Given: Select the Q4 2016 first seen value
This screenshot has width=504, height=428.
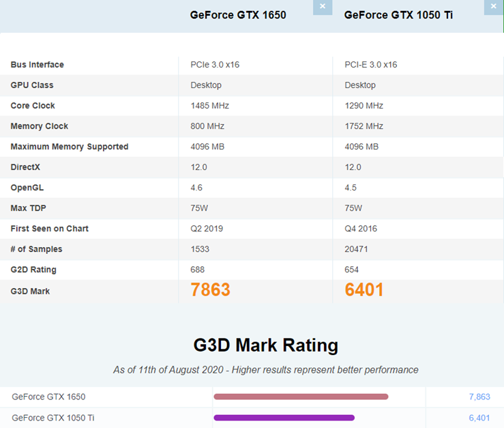Looking at the screenshot, I should pos(361,229).
